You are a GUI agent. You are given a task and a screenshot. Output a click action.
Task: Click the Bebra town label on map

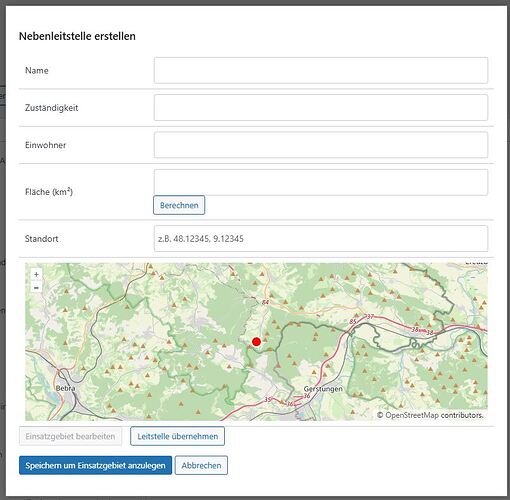pos(65,388)
